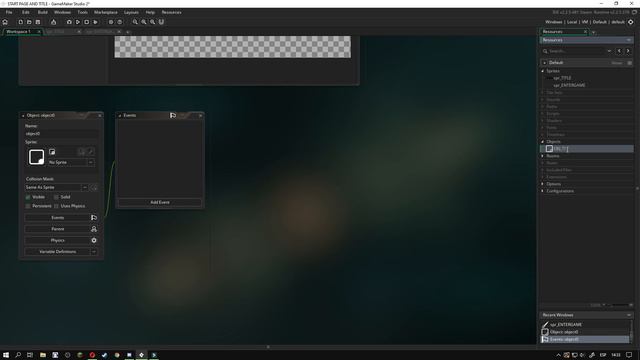Open the Recent Windows panel dropdown
640x360 pixels.
point(629,315)
